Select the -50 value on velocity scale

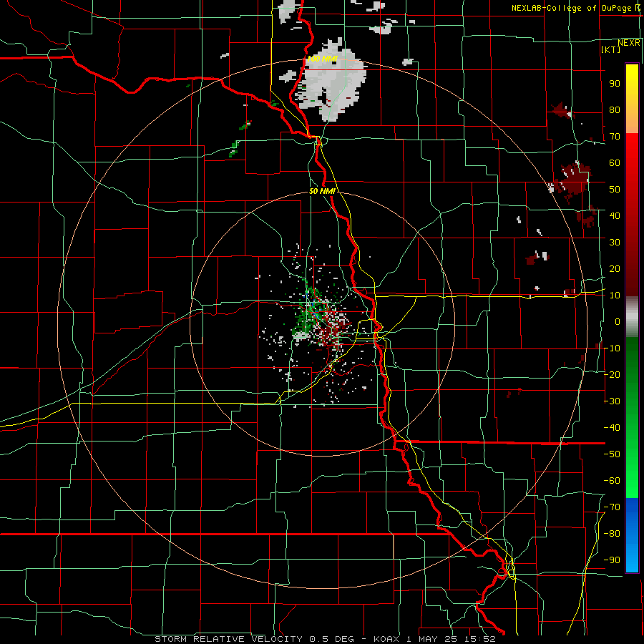(612, 454)
